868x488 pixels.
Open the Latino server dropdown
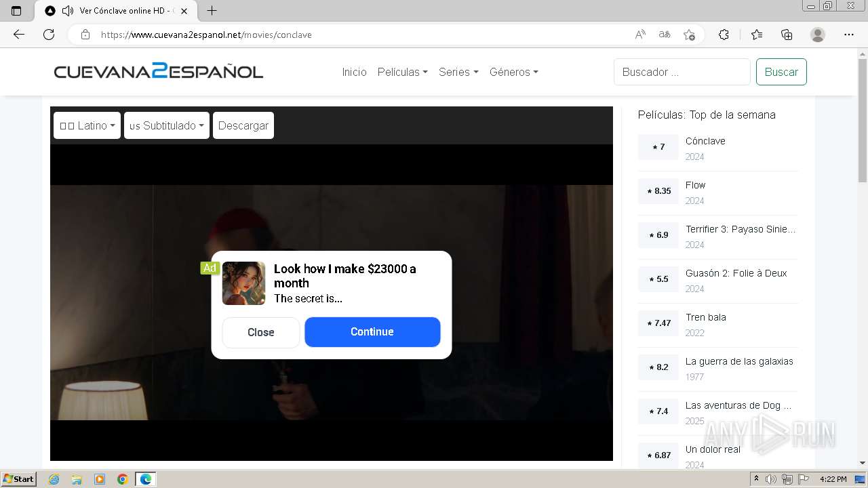87,125
